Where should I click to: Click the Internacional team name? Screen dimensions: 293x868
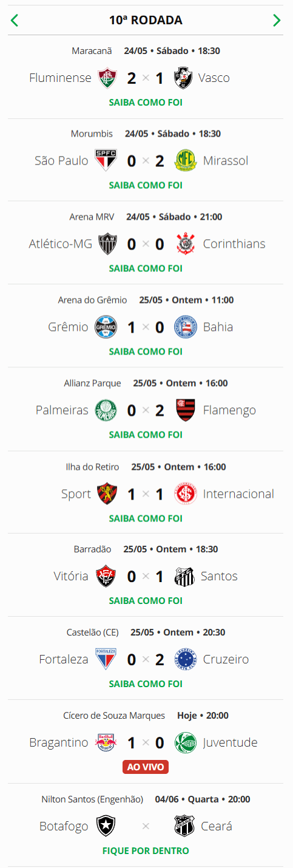pyautogui.click(x=238, y=494)
